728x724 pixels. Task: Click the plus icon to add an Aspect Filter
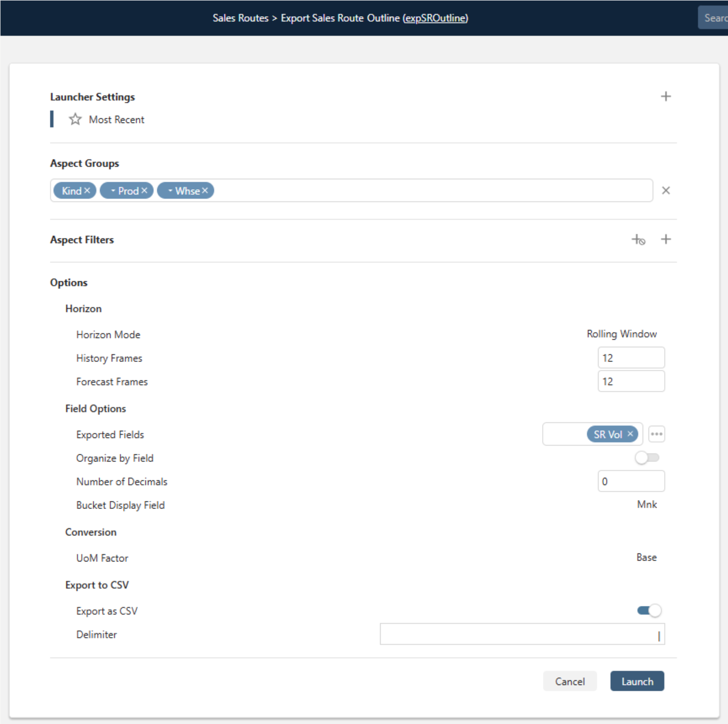(x=665, y=239)
